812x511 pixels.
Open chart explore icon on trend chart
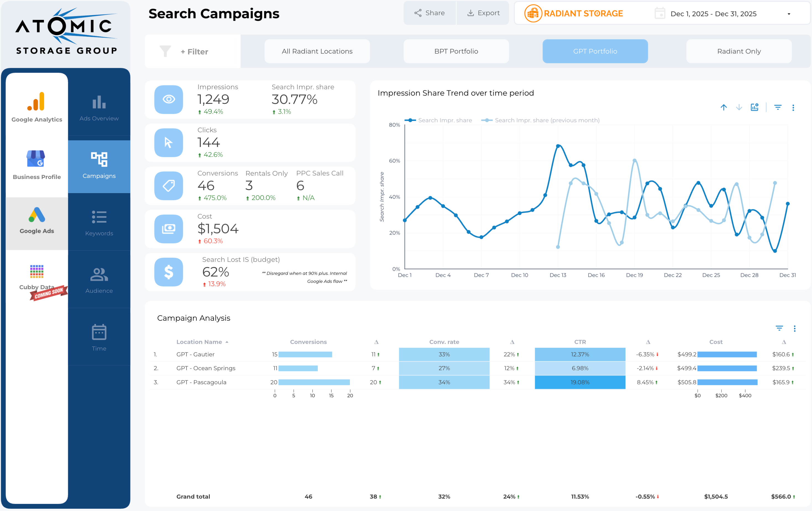click(x=754, y=107)
